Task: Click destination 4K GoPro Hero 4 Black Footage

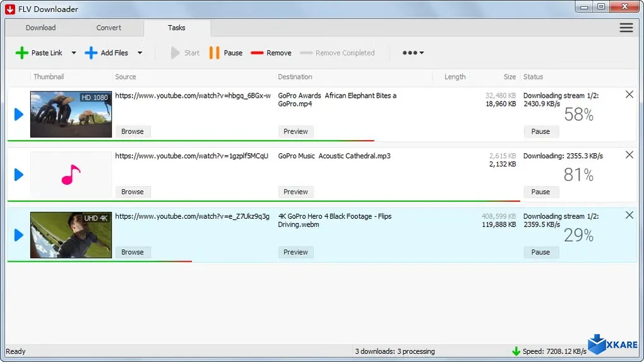Action: [x=335, y=220]
